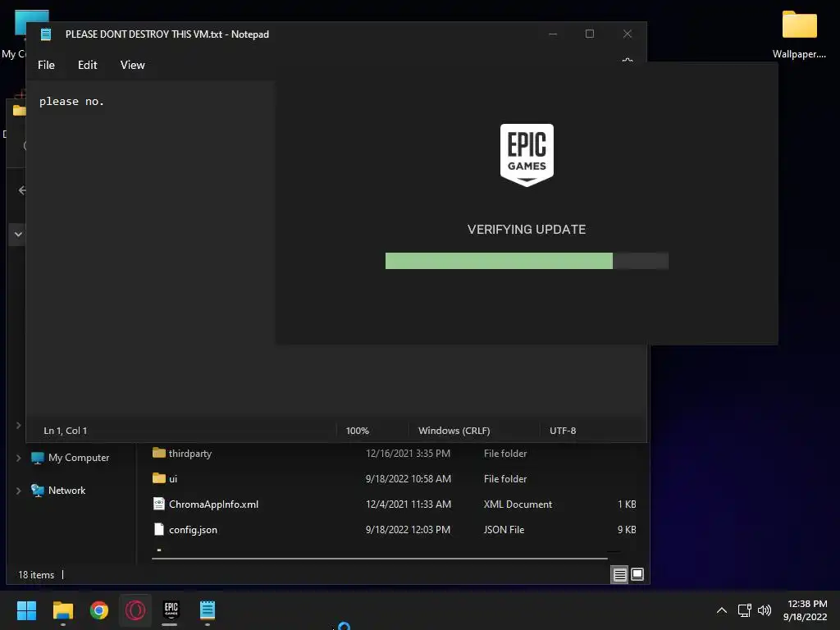The image size is (840, 630).
Task: Click the JSON File type cell
Action: coord(504,529)
